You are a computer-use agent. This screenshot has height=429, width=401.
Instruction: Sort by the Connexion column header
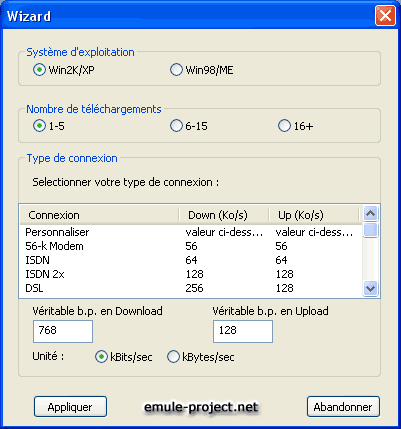pyautogui.click(x=100, y=215)
